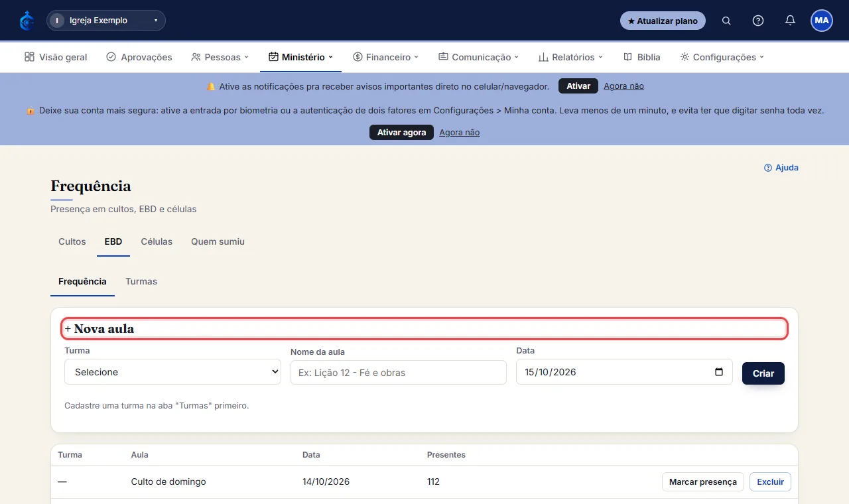Dismiss notifications prompt with Agora não
Image resolution: width=849 pixels, height=504 pixels.
(x=623, y=86)
